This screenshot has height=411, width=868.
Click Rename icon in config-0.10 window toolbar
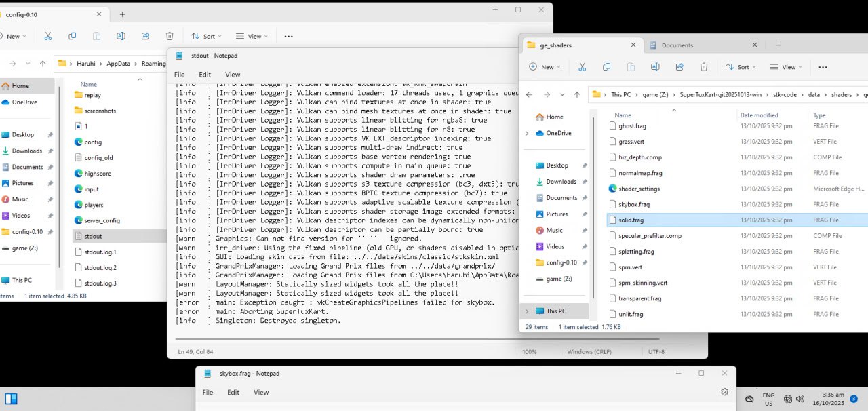click(x=121, y=36)
